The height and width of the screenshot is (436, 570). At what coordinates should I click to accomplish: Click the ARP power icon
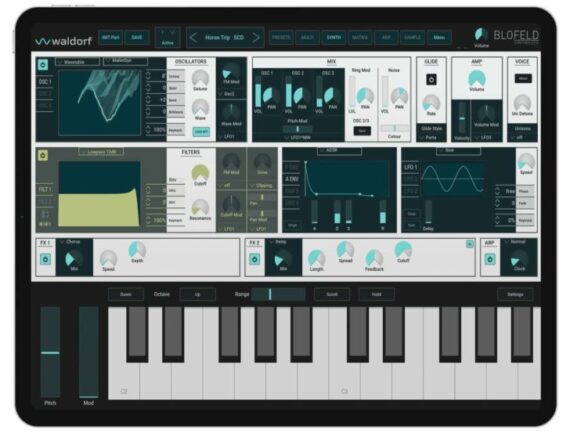[x=490, y=259]
